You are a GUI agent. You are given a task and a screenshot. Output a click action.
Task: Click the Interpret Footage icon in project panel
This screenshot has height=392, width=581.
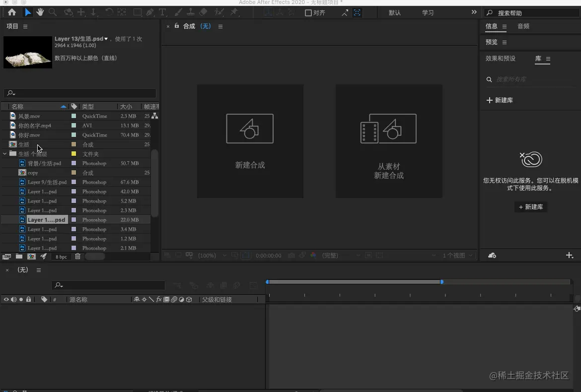[x=6, y=257]
